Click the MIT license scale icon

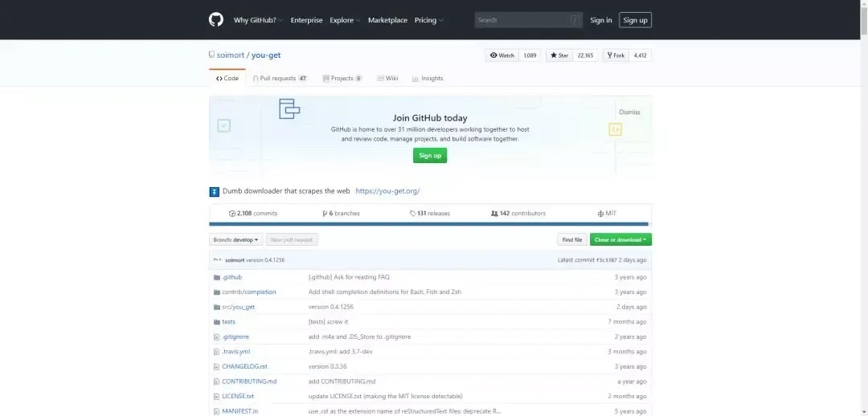(x=600, y=214)
